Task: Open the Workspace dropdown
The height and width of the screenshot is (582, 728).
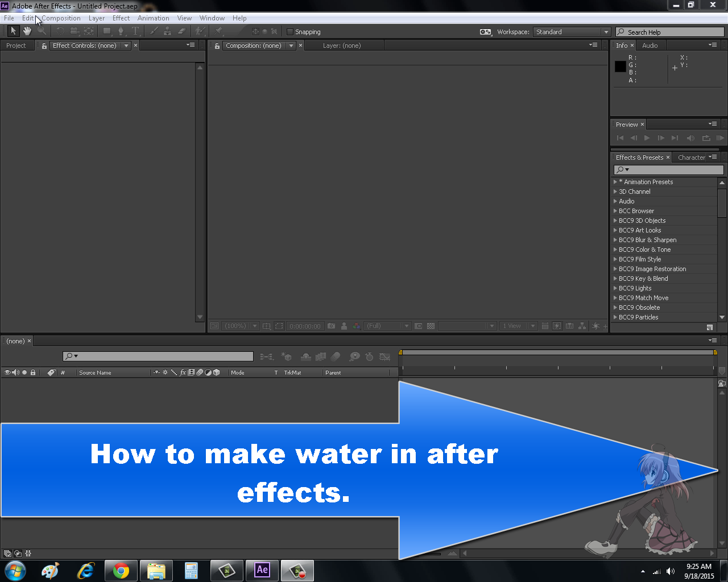Action: [x=572, y=32]
